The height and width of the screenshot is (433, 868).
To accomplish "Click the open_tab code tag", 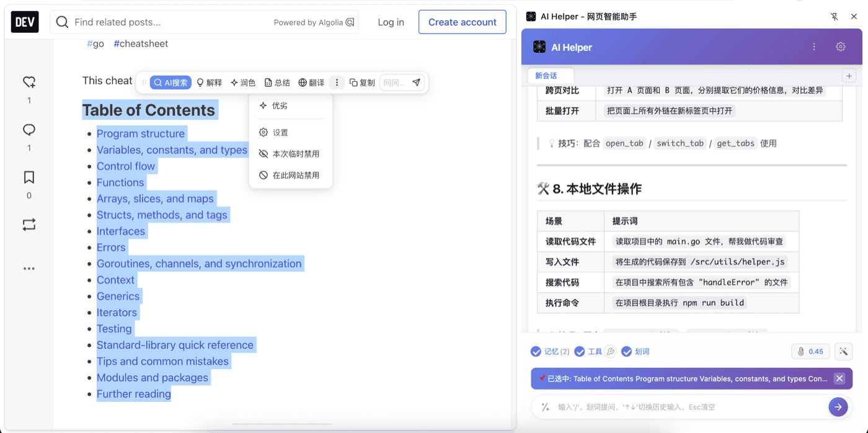I will click(624, 143).
